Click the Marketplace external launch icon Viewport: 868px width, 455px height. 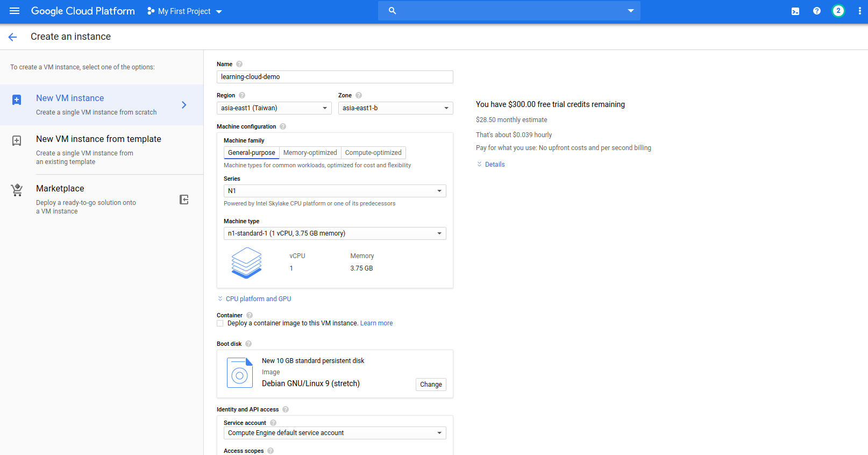tap(184, 200)
